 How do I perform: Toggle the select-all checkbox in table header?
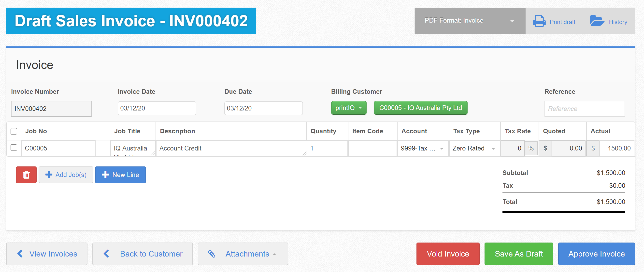(14, 131)
